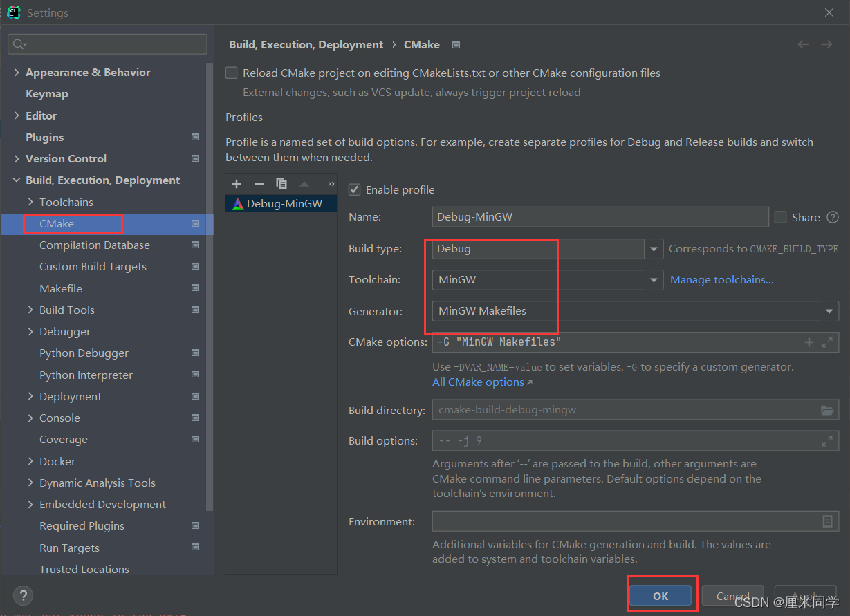Screen dimensions: 850x616
Task: Check the Share profile checkbox
Action: 781,217
